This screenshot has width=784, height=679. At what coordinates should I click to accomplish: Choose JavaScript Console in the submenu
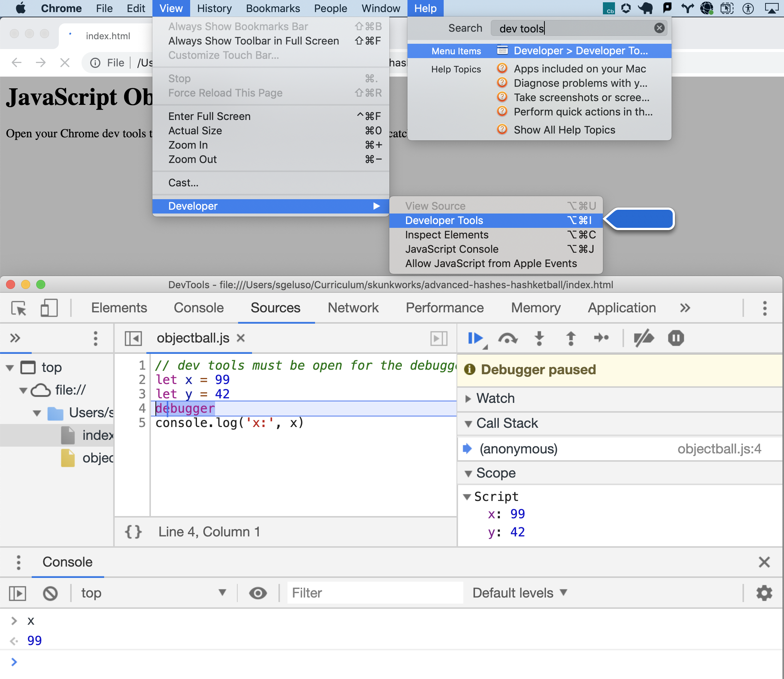[496, 249]
